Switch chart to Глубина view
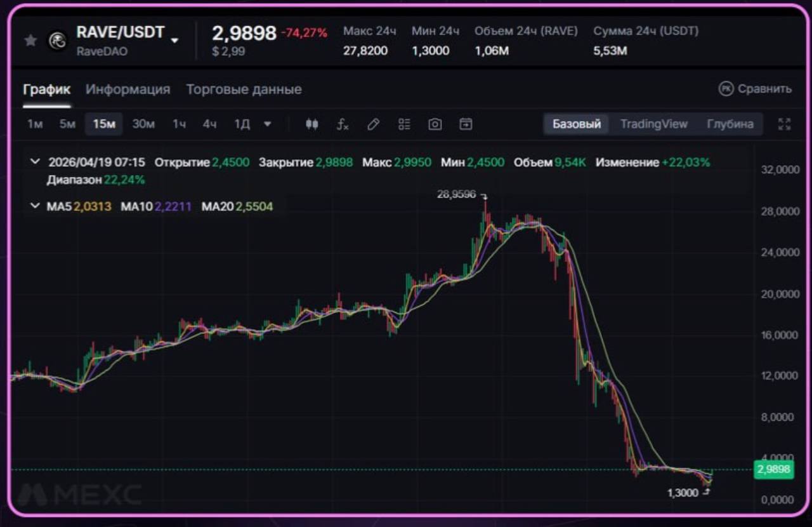Image resolution: width=812 pixels, height=527 pixels. (x=730, y=124)
